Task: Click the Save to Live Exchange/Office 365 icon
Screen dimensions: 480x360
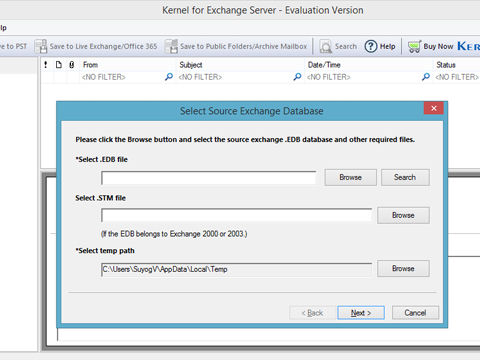Action: tap(41, 46)
